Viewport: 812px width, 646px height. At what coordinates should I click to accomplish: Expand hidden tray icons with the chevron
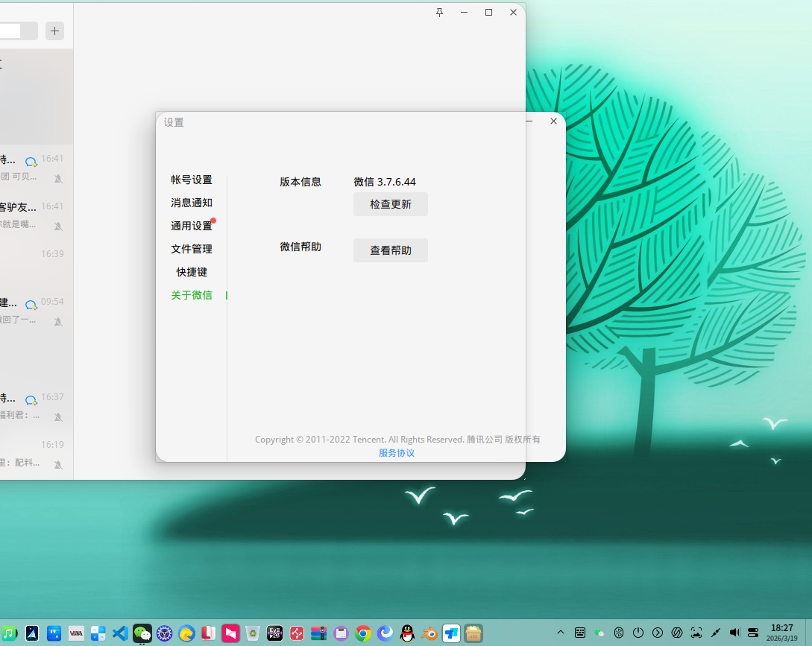tap(560, 633)
